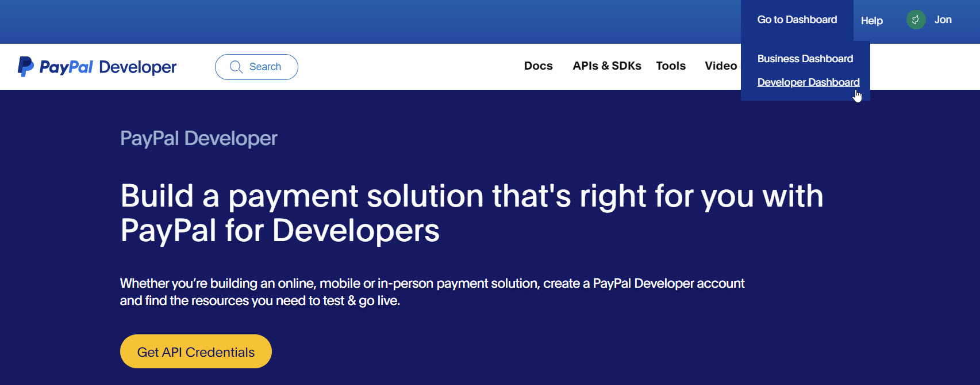Open the APIs & SDKs menu

click(607, 66)
